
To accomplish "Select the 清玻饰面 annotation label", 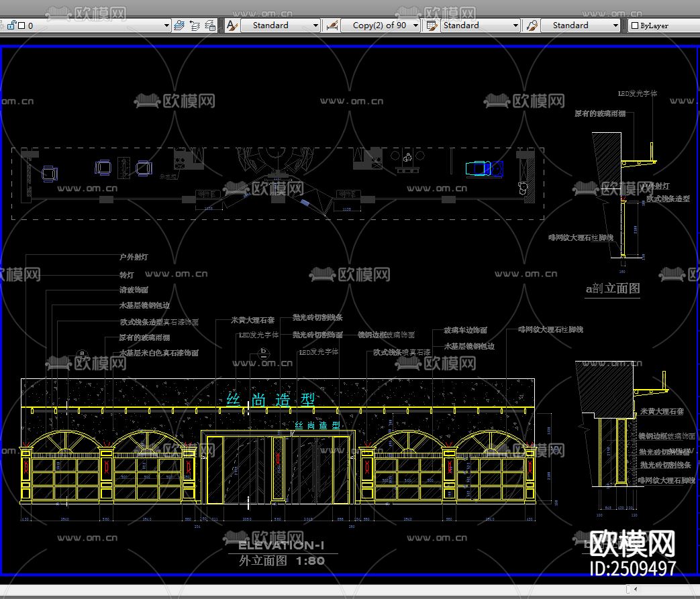I will 134,290.
